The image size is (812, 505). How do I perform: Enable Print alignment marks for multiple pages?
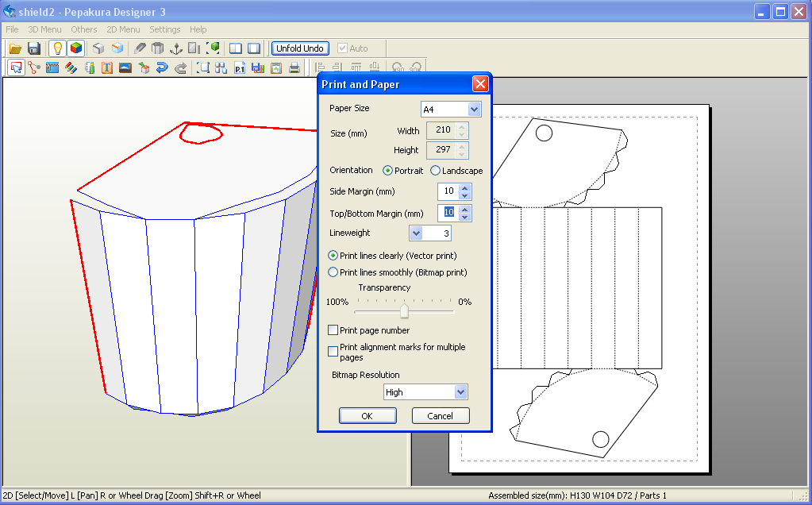(x=333, y=351)
